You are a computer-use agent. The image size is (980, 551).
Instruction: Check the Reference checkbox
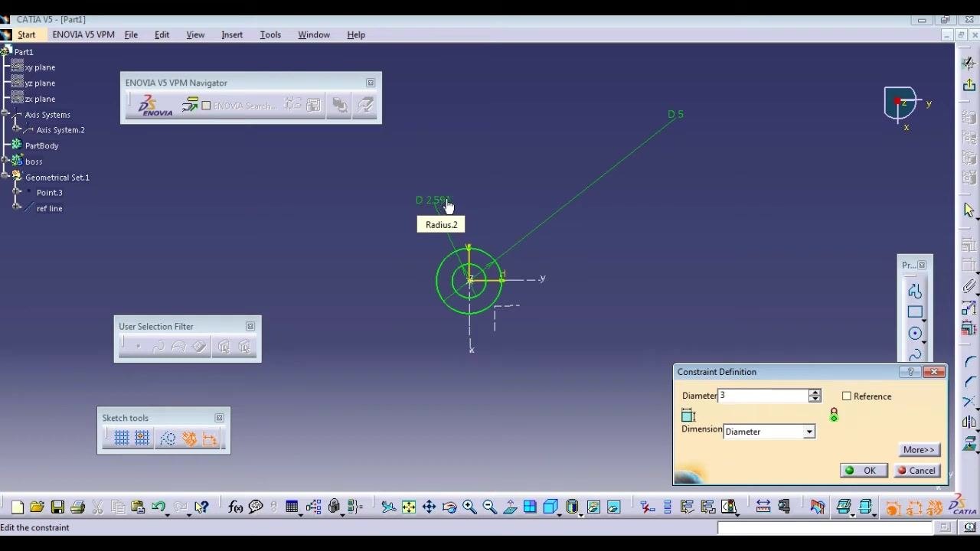pyautogui.click(x=847, y=396)
